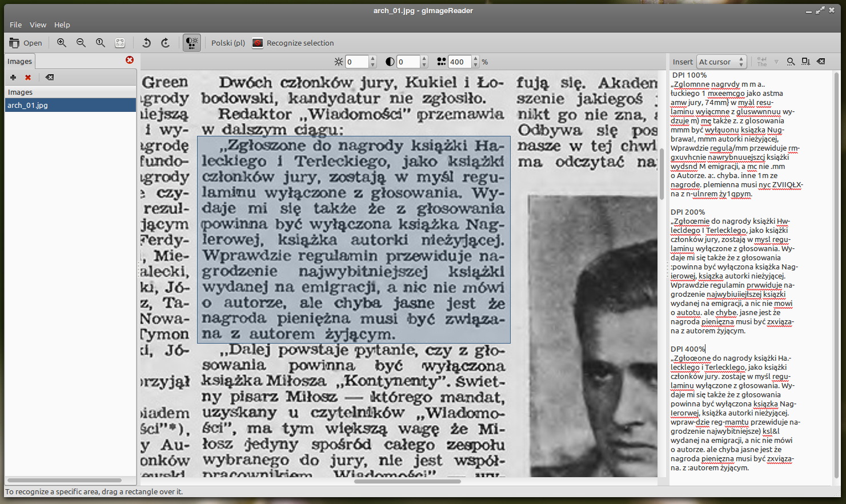
Task: Open the Insert At cursor dropdown
Action: (x=721, y=62)
